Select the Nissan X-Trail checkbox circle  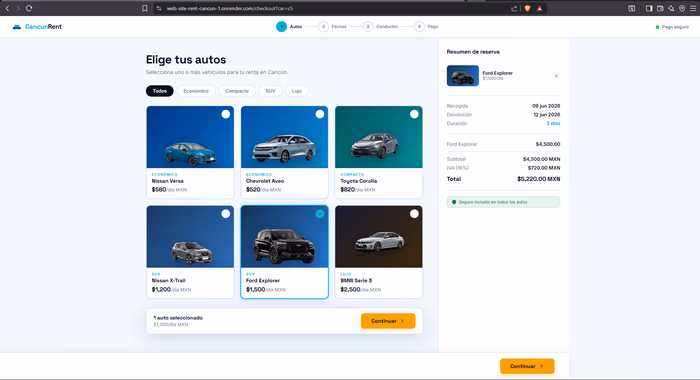coord(225,213)
